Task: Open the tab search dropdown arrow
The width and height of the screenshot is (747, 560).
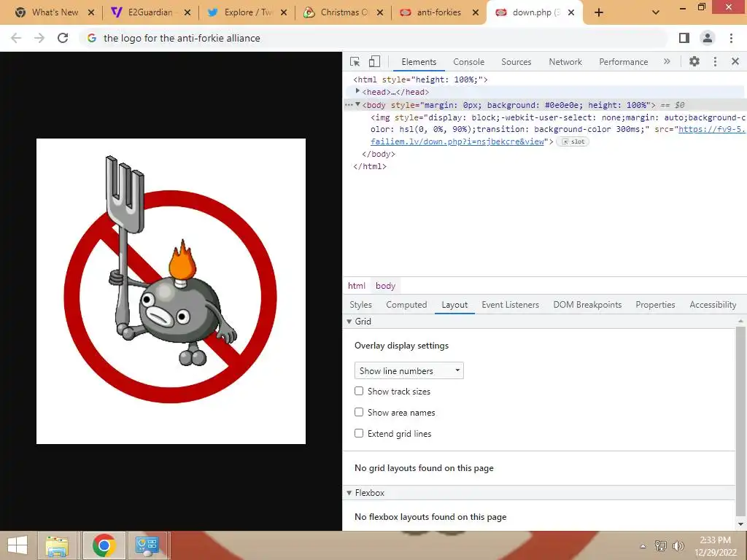Action: coord(656,12)
